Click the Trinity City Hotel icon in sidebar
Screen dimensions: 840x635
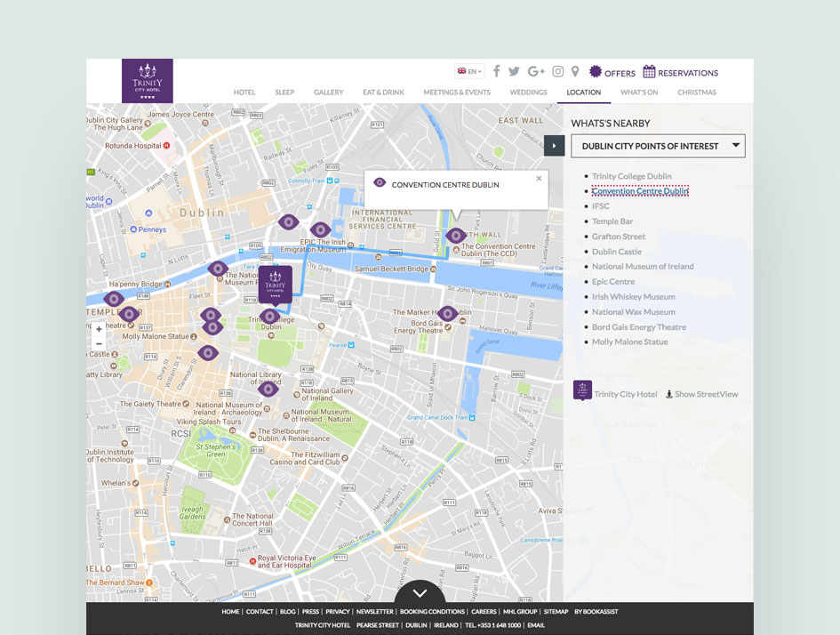click(582, 390)
